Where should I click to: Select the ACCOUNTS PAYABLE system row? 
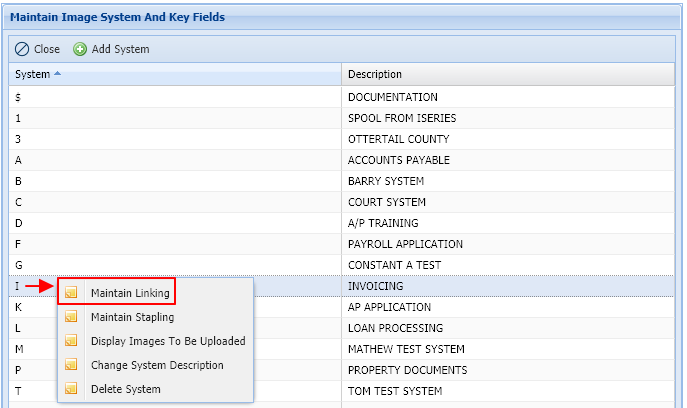[x=399, y=160]
